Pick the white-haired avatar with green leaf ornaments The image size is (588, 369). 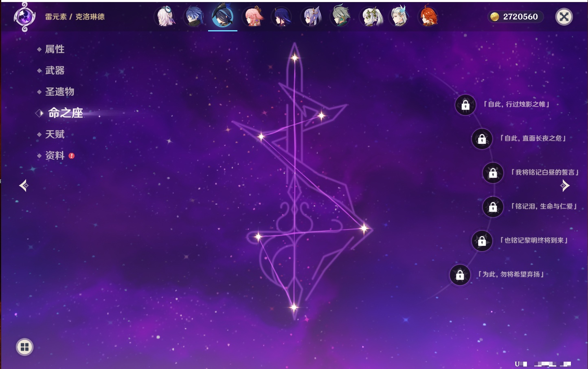[x=371, y=17]
